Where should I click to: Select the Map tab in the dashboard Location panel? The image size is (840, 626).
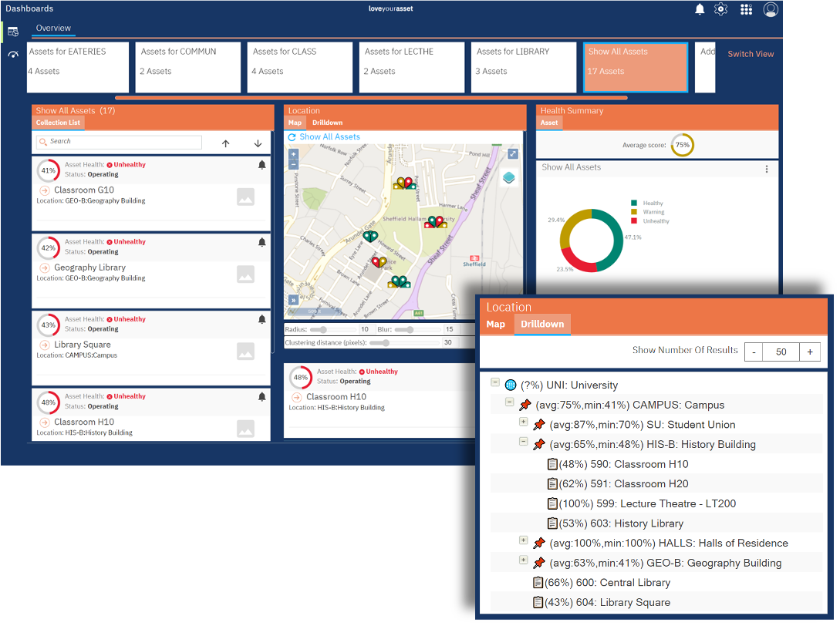[295, 123]
